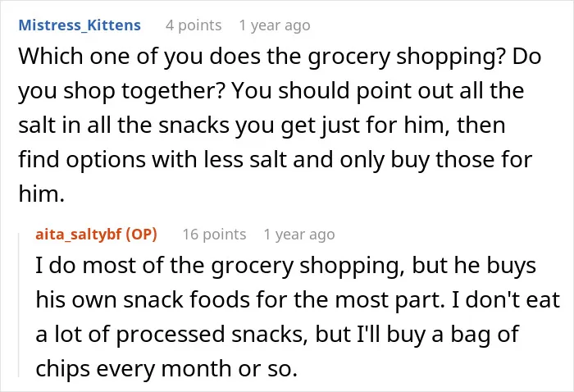Click the words 'processed snacks' in the reply
Screen dimensions: 574x392
click(x=212, y=334)
